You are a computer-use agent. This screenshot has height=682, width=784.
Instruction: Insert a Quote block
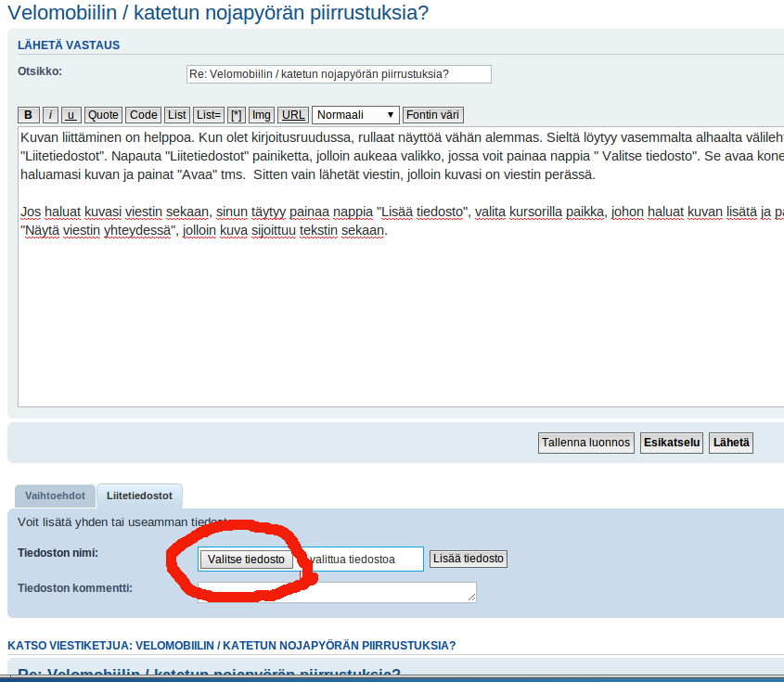(x=103, y=115)
